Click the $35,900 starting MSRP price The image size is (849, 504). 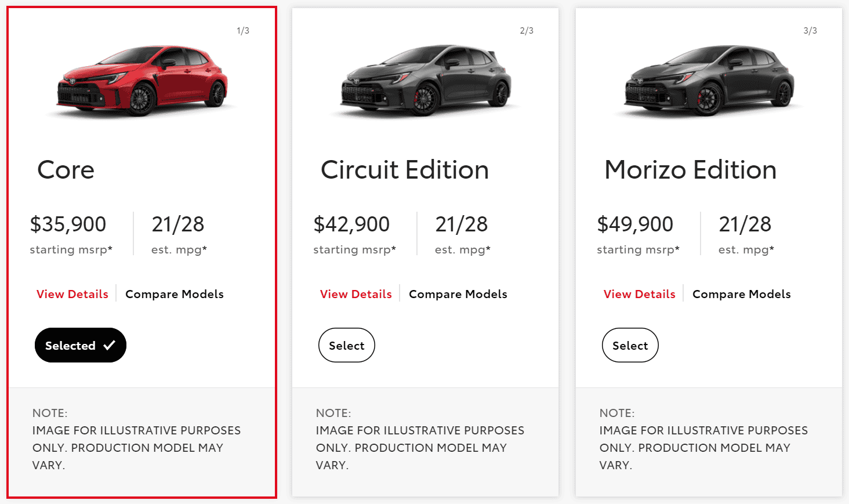(x=68, y=224)
